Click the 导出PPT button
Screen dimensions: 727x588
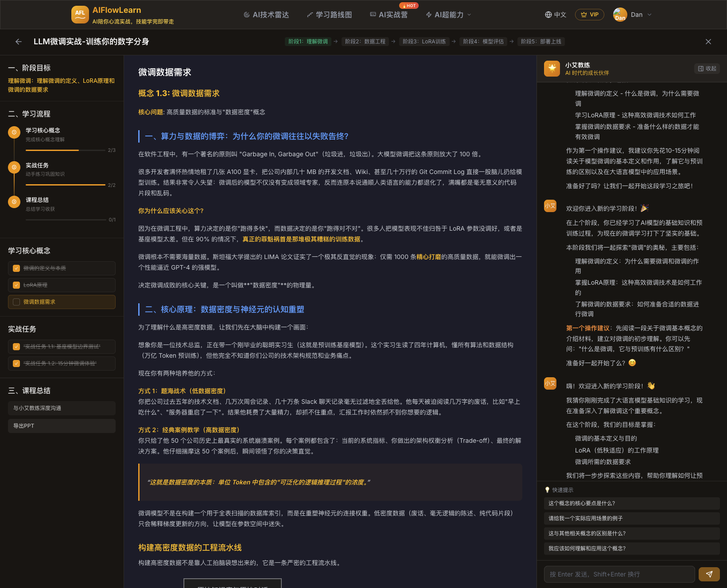point(62,426)
